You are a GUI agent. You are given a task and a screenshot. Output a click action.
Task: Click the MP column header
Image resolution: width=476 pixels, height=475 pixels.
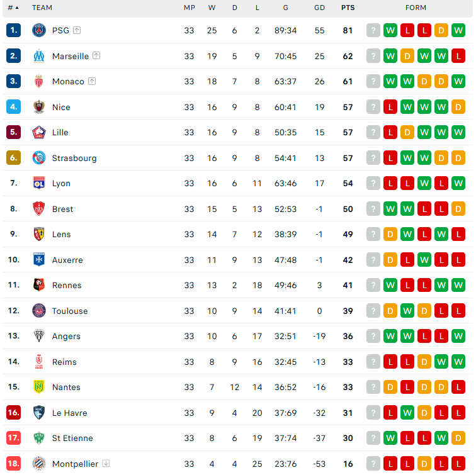pyautogui.click(x=190, y=8)
